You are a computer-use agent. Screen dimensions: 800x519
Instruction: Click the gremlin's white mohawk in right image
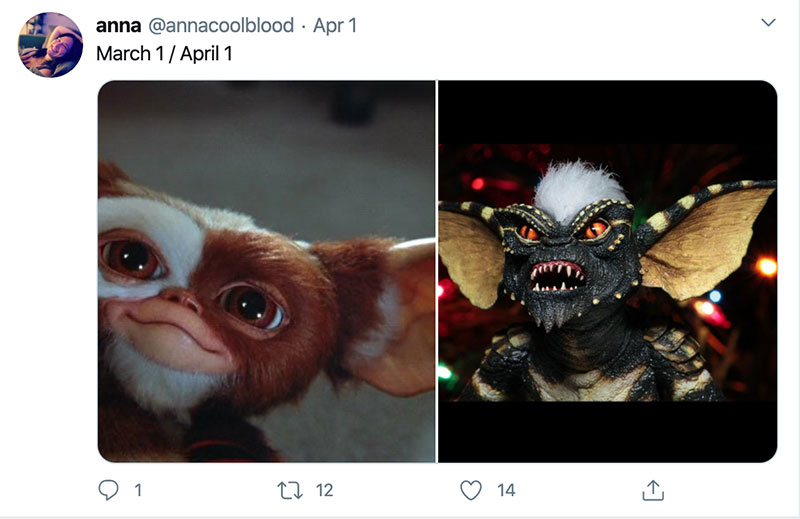pyautogui.click(x=578, y=189)
